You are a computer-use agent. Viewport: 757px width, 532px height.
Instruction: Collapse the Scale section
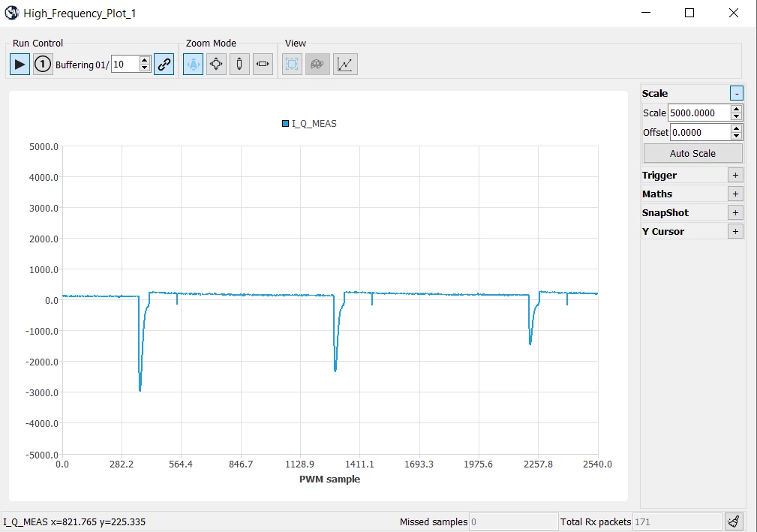[x=736, y=93]
